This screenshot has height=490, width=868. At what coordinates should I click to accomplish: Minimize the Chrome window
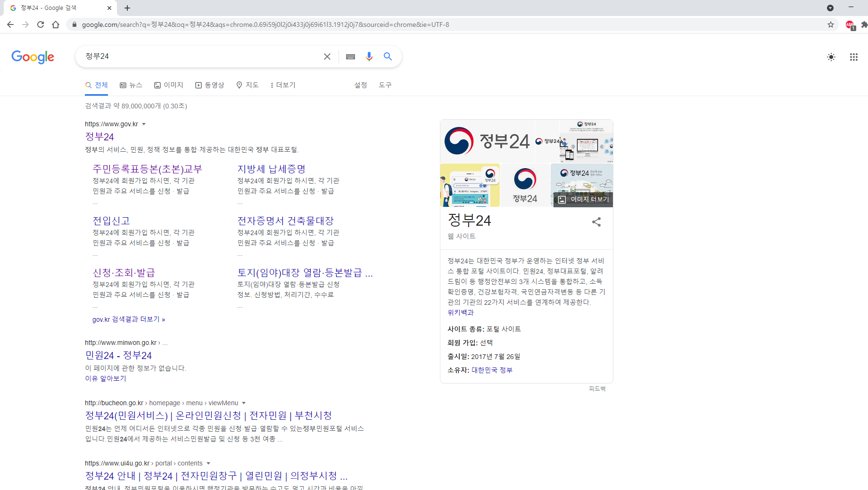pyautogui.click(x=851, y=8)
